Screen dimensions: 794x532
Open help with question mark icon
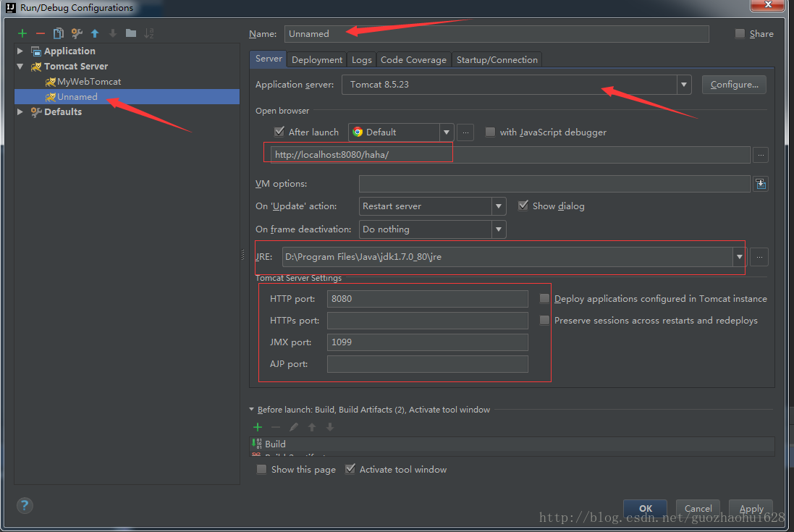pos(25,505)
